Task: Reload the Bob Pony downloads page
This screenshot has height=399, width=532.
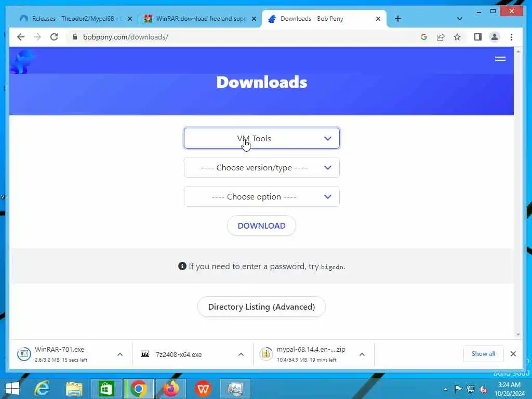Action: click(54, 37)
